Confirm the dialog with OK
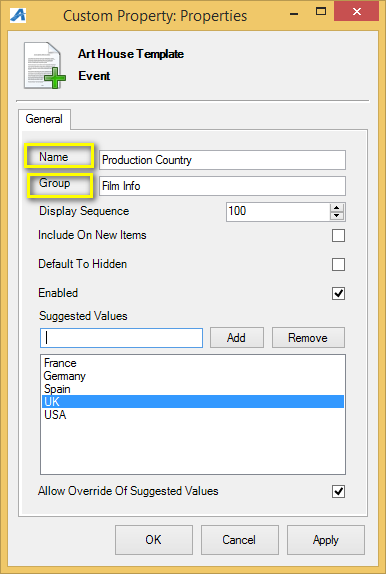The height and width of the screenshot is (574, 386). click(x=154, y=540)
